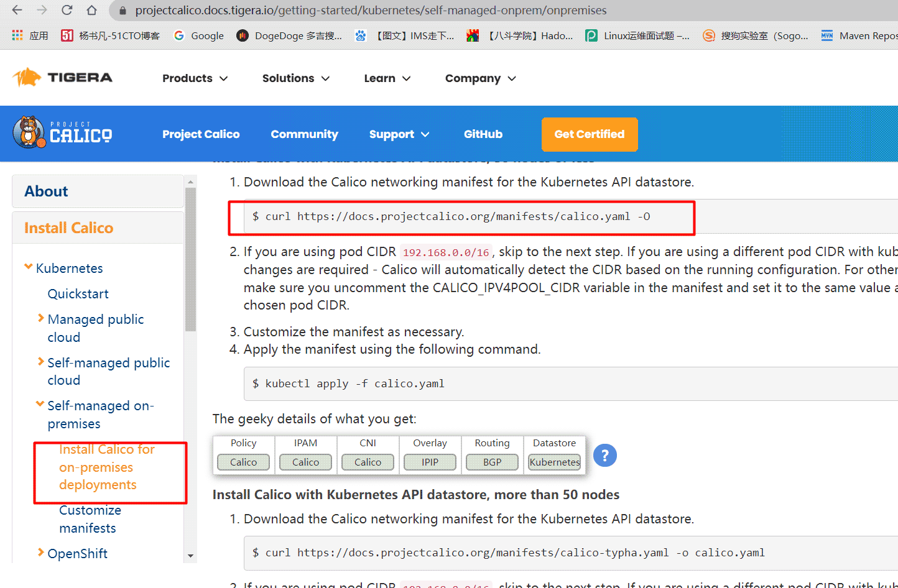Open the Linux interview questions bookmark
This screenshot has width=898, height=588.
(x=637, y=35)
